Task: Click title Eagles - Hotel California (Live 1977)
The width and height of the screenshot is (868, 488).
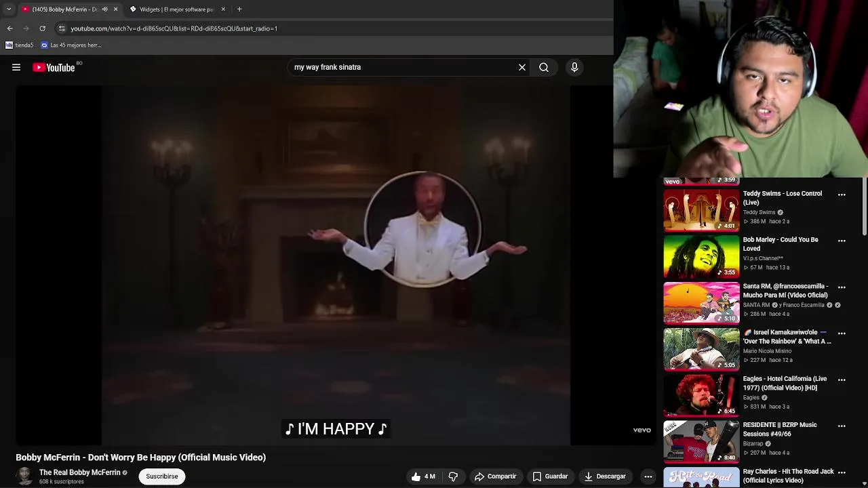Action: 785,383
